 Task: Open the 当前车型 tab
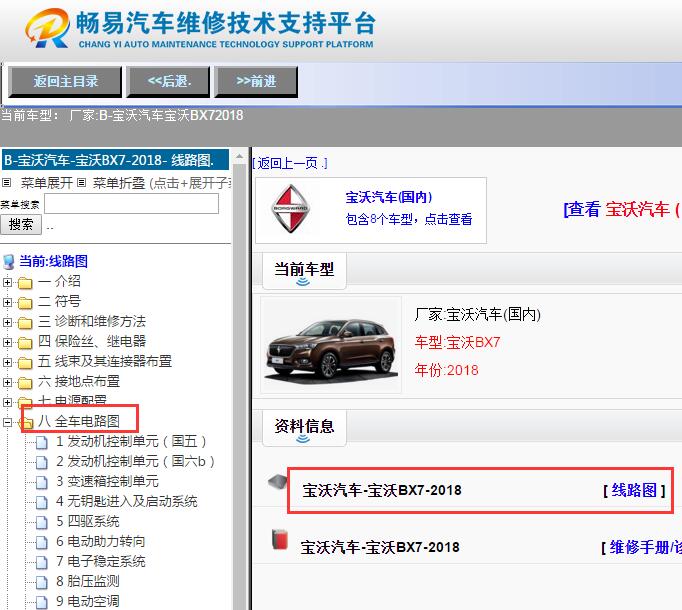click(304, 271)
